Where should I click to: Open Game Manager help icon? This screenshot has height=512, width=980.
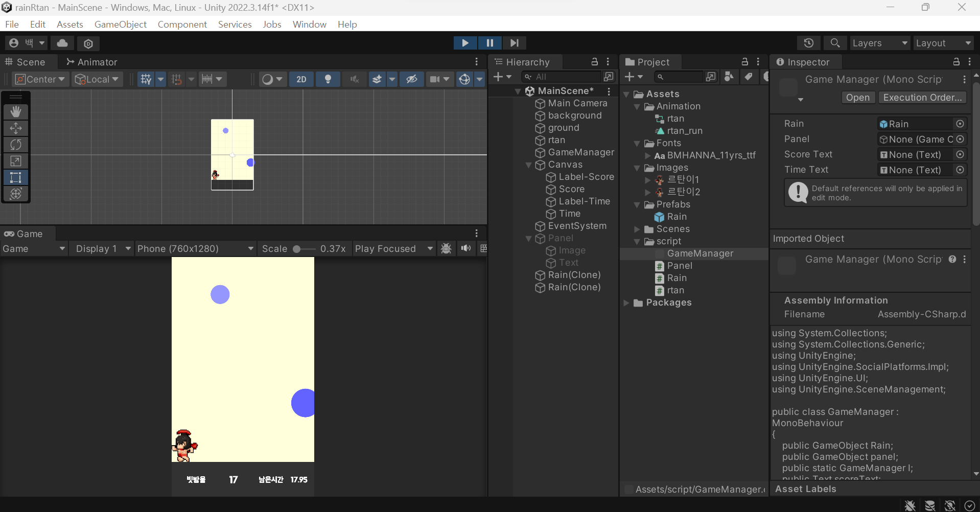point(952,259)
